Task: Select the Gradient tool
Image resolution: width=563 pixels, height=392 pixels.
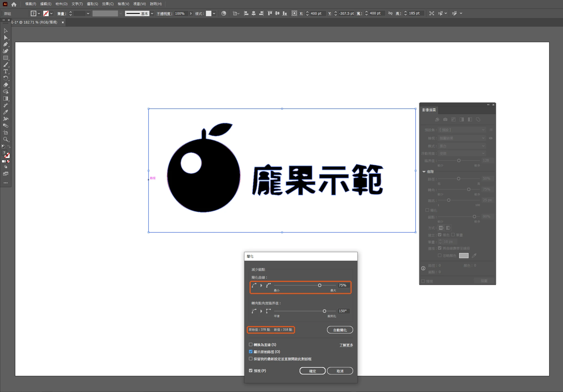Action: [5, 98]
